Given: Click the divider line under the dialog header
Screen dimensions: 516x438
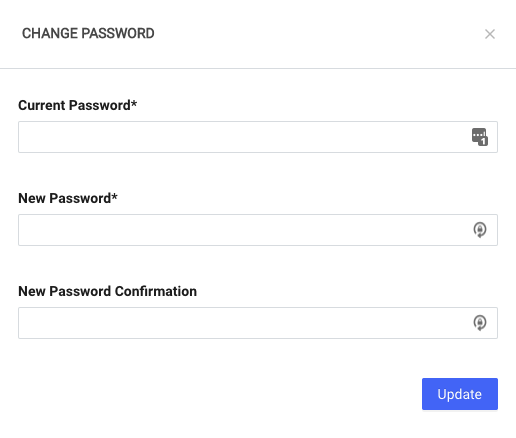Looking at the screenshot, I should (x=258, y=69).
